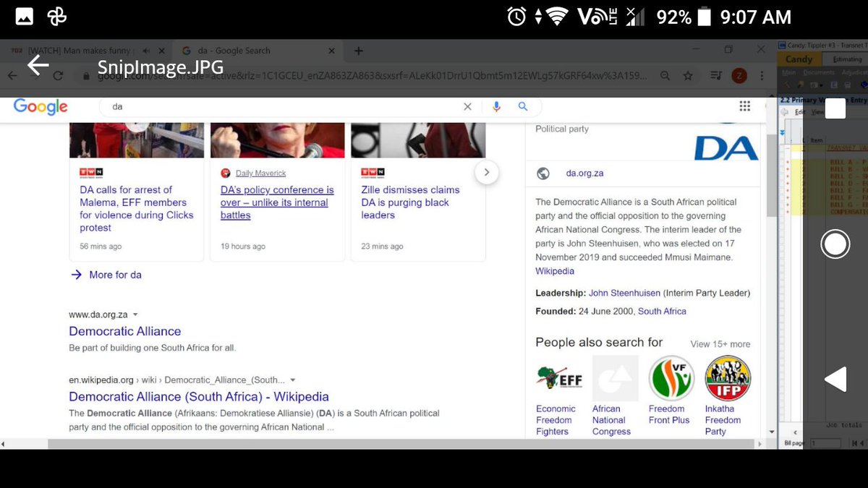Expand dropdown arrow next to www.da.org.za
The height and width of the screenshot is (488, 868).
[135, 315]
